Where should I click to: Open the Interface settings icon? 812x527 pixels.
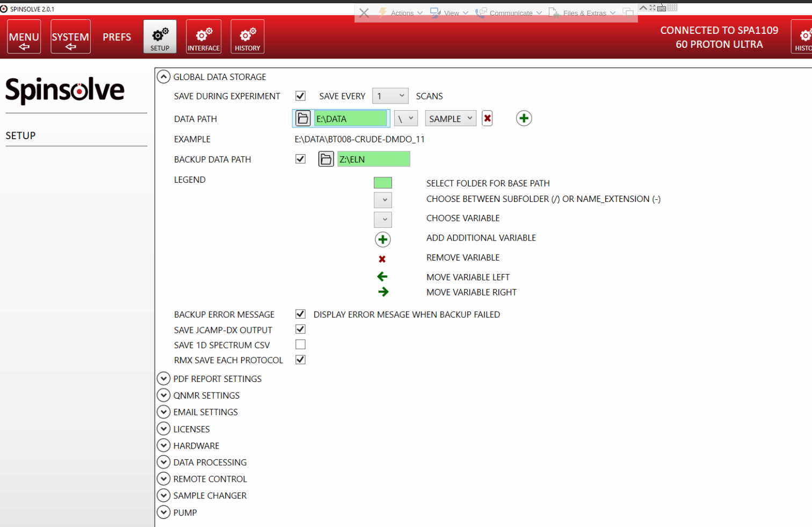click(204, 37)
